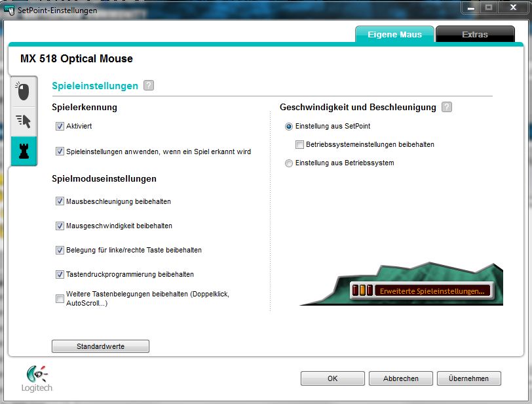Viewport: 532px width, 404px height.
Task: Click the SetPoint title bar icon
Action: 9,10
